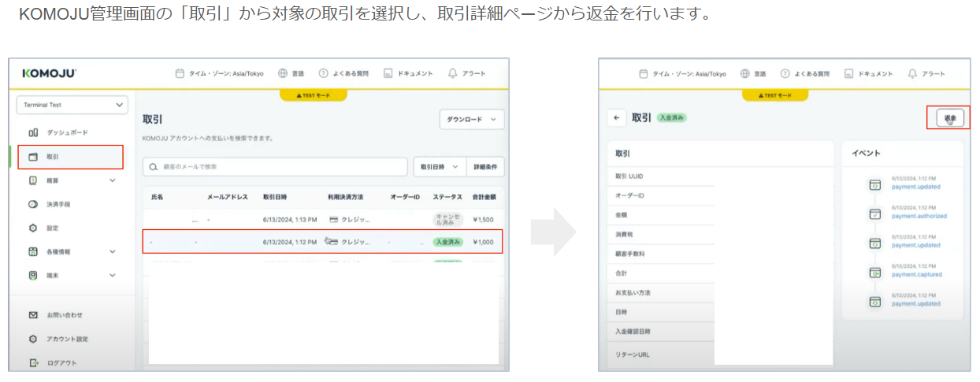This screenshot has width=980, height=382.
Task: Open the 取引日時 filter dropdown
Action: coord(438,167)
